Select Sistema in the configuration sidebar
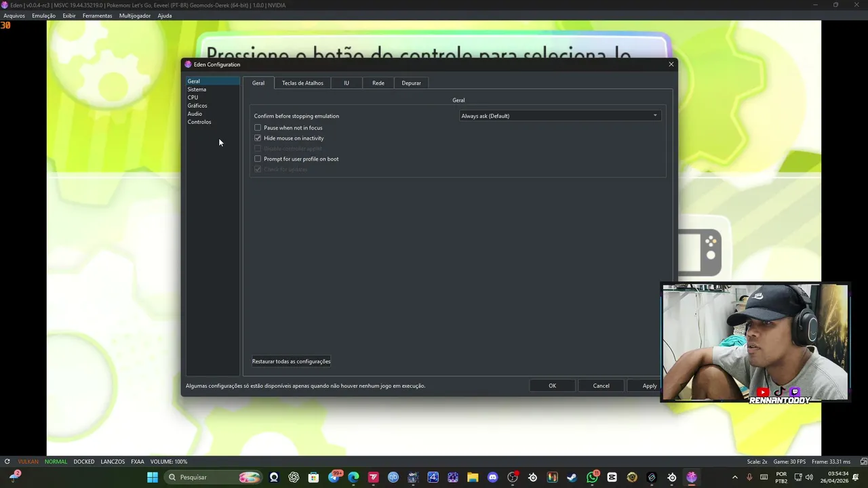This screenshot has height=488, width=868. pos(212,89)
